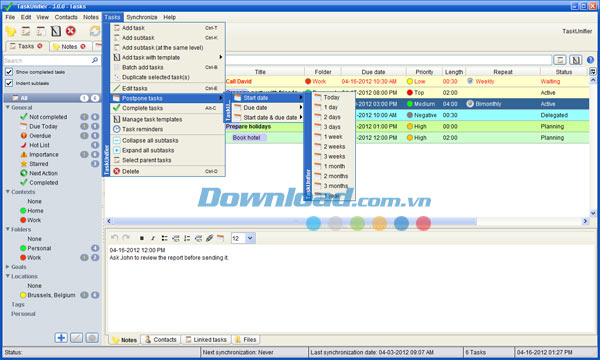
Task: Choose Complete tasks from Tasks menu
Action: pyautogui.click(x=168, y=108)
